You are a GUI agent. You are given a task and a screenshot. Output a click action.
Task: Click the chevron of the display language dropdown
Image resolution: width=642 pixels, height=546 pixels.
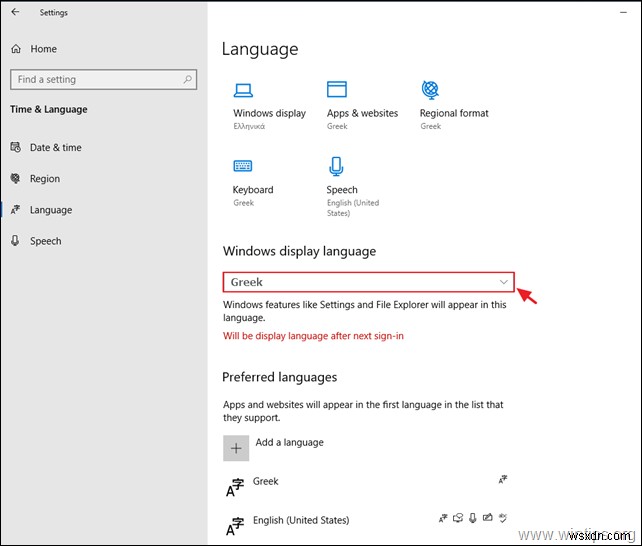coord(504,282)
